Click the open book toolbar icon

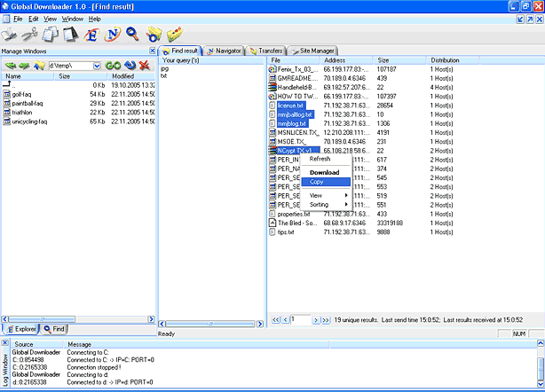coord(9,35)
